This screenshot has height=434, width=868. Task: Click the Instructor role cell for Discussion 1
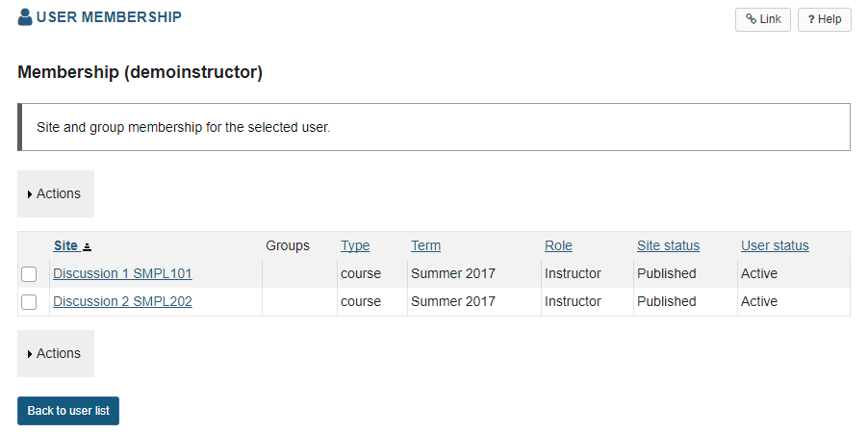[x=573, y=273]
